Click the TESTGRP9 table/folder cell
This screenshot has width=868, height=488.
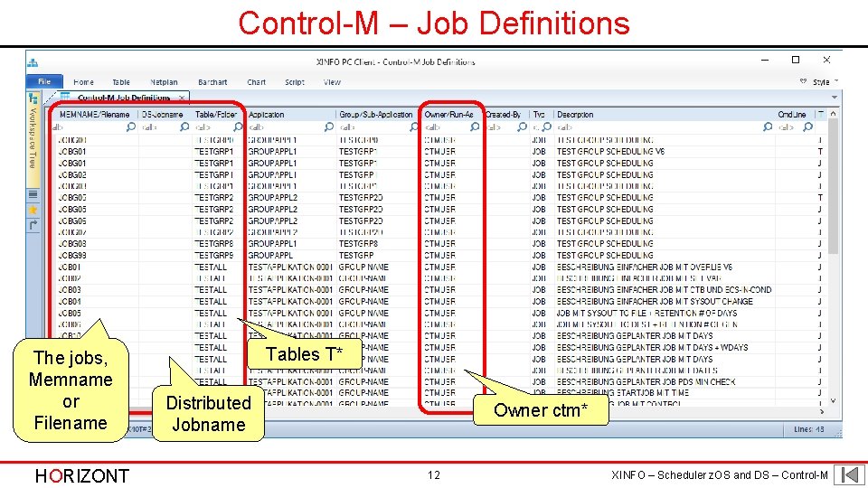pyautogui.click(x=213, y=255)
